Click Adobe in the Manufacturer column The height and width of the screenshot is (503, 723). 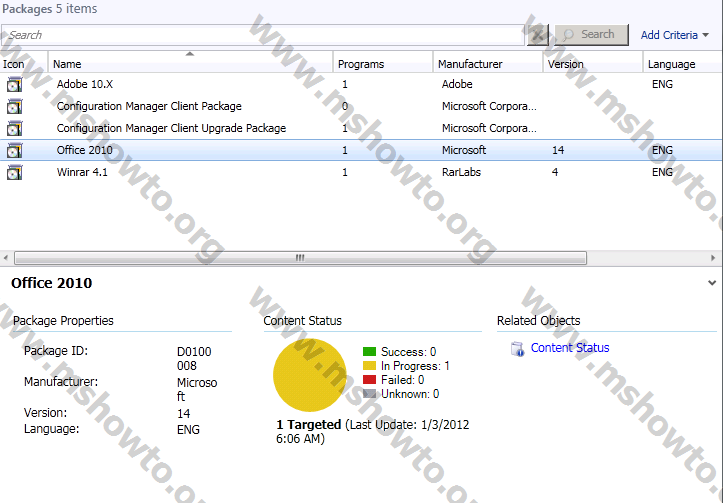[x=457, y=84]
